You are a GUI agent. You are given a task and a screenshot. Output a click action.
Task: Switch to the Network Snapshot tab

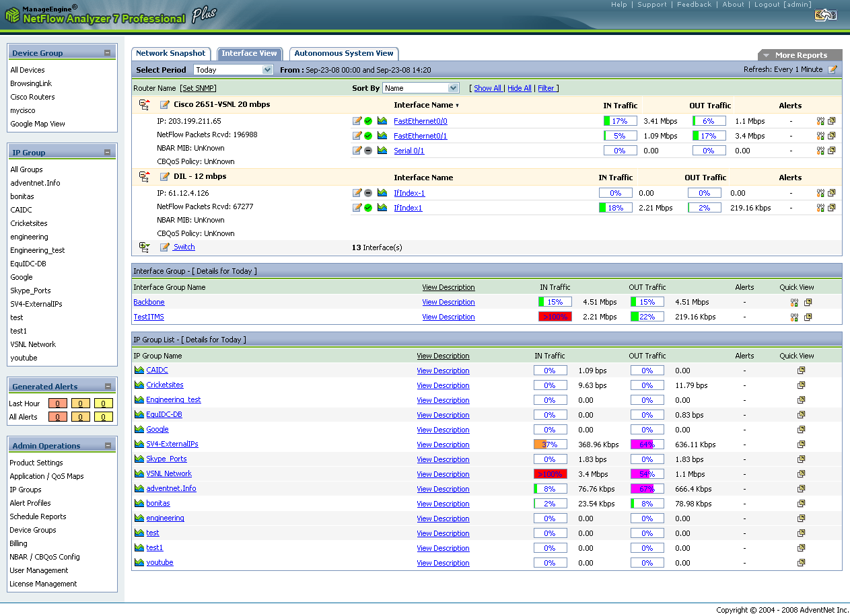[170, 54]
